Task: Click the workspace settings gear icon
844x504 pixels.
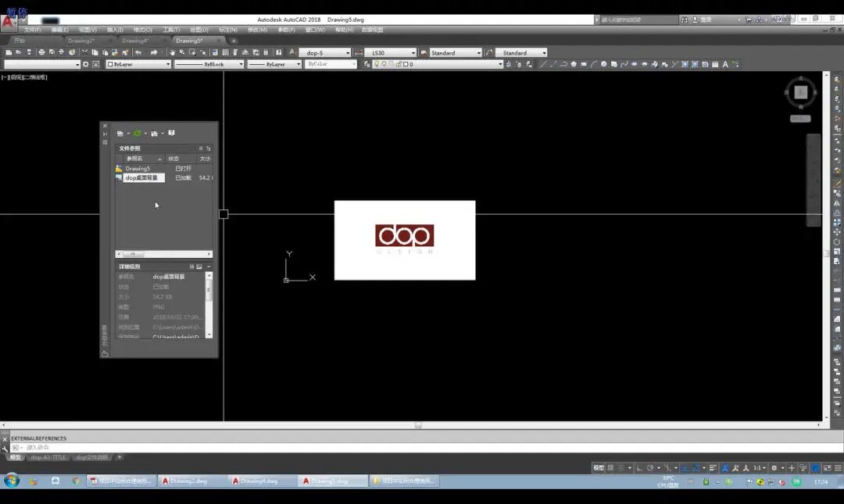Action: (x=86, y=64)
